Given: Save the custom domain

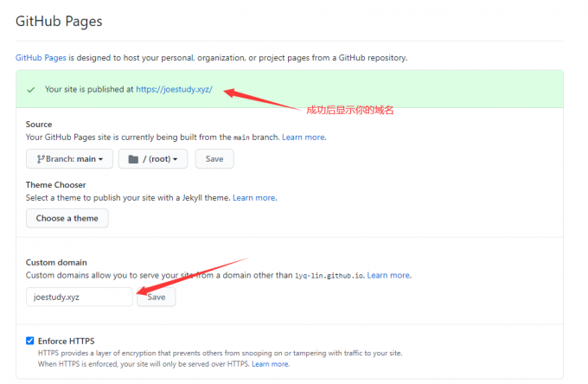Looking at the screenshot, I should coord(156,297).
